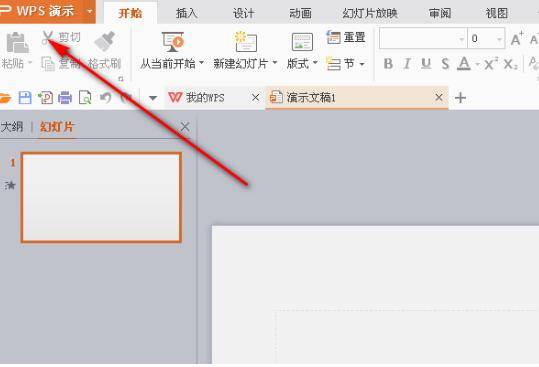Image resolution: width=539 pixels, height=367 pixels.
Task: Select the Format Painter brush (格式刷)
Action: coord(104,41)
